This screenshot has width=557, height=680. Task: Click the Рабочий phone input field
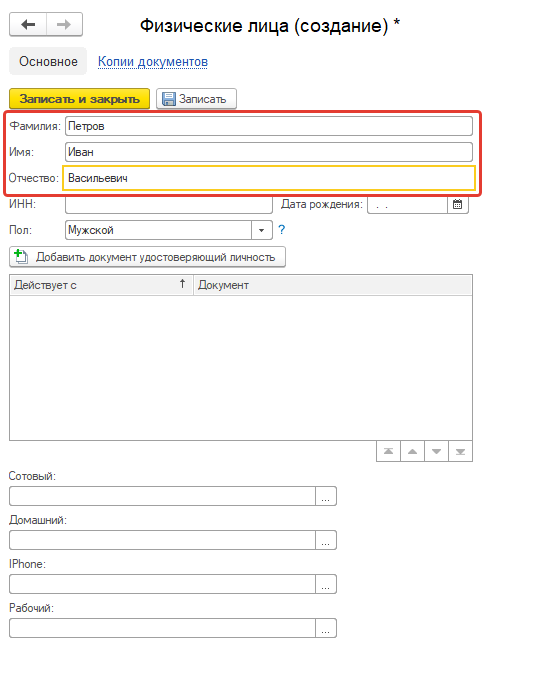[162, 628]
